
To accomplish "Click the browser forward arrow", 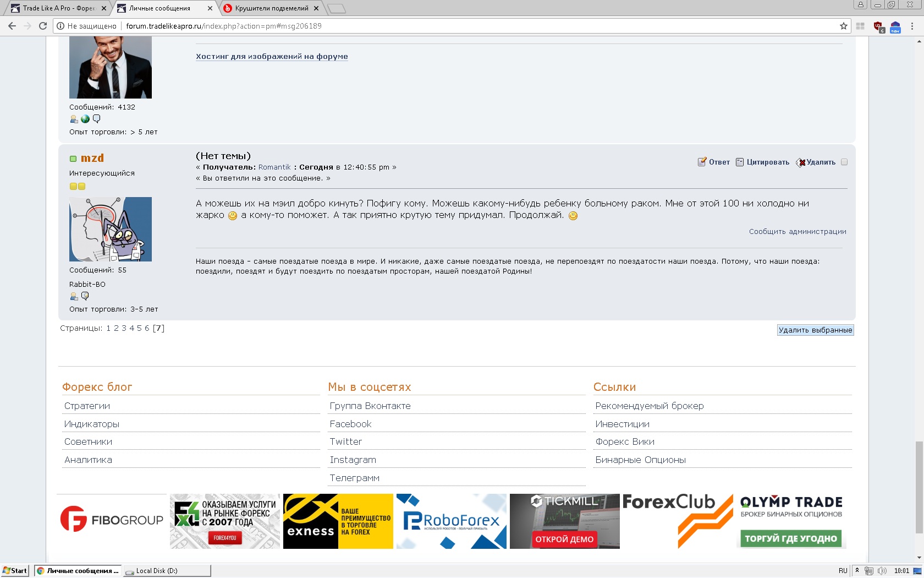I will tap(28, 26).
